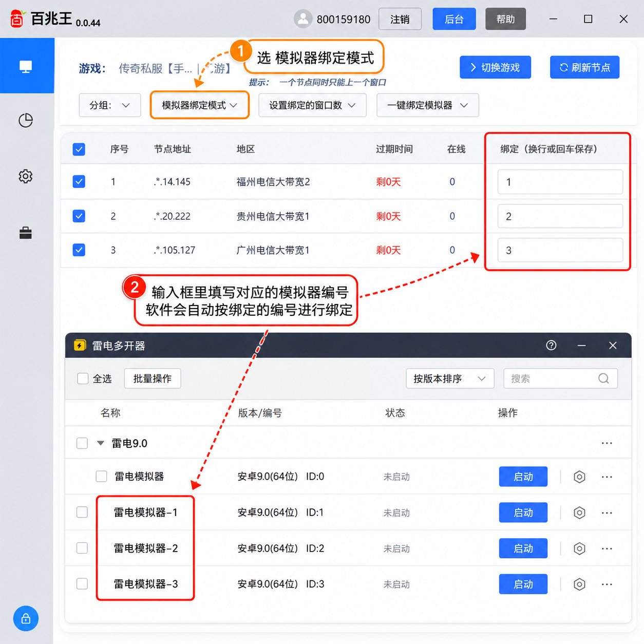Open the briefcase toolbox sidebar icon
Screen dimensions: 644x644
26,233
